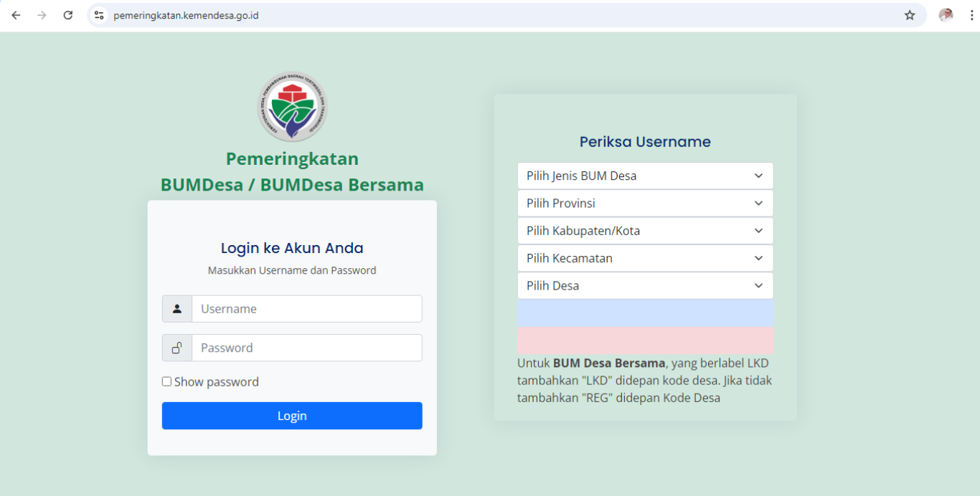Click the 'Login ke Akun Anda' heading
This screenshot has width=980, height=496.
click(292, 248)
